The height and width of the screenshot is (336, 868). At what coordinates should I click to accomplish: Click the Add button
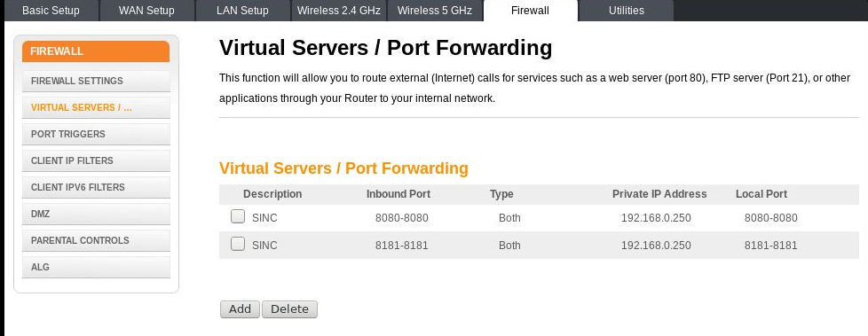(240, 309)
